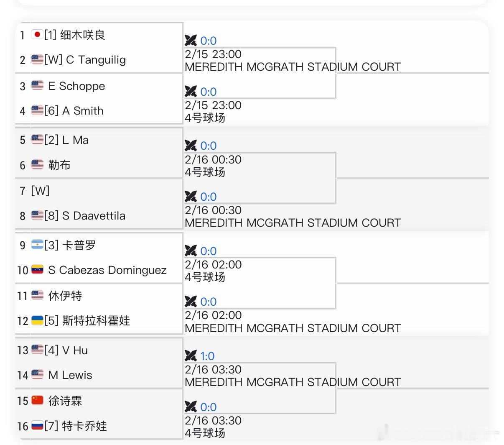Select seeded player 斯特拉科霍娃

pyautogui.click(x=96, y=321)
